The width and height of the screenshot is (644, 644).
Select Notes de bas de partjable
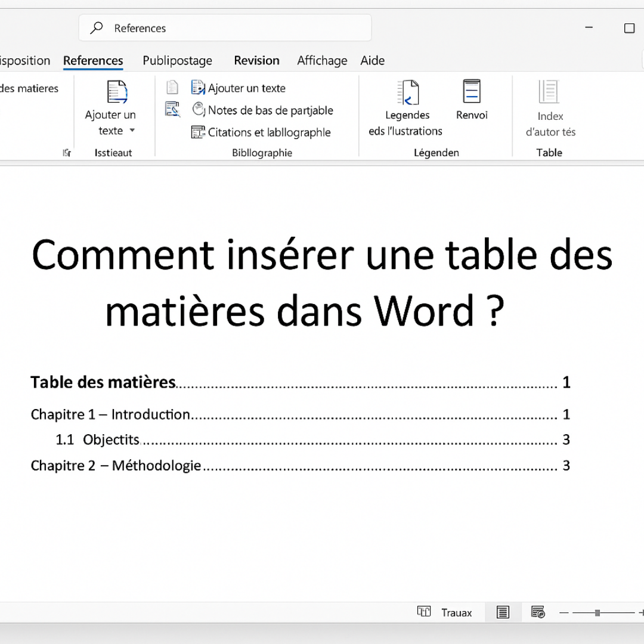click(x=271, y=110)
